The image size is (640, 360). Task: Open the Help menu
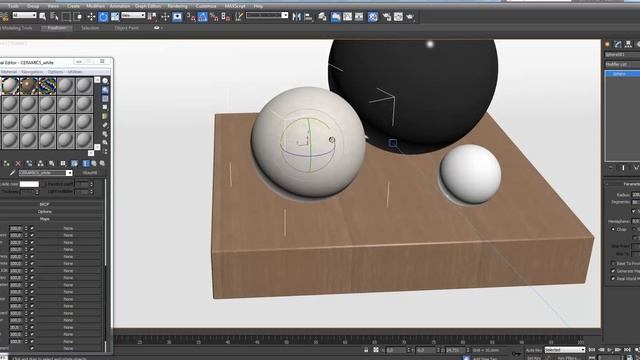(258, 6)
